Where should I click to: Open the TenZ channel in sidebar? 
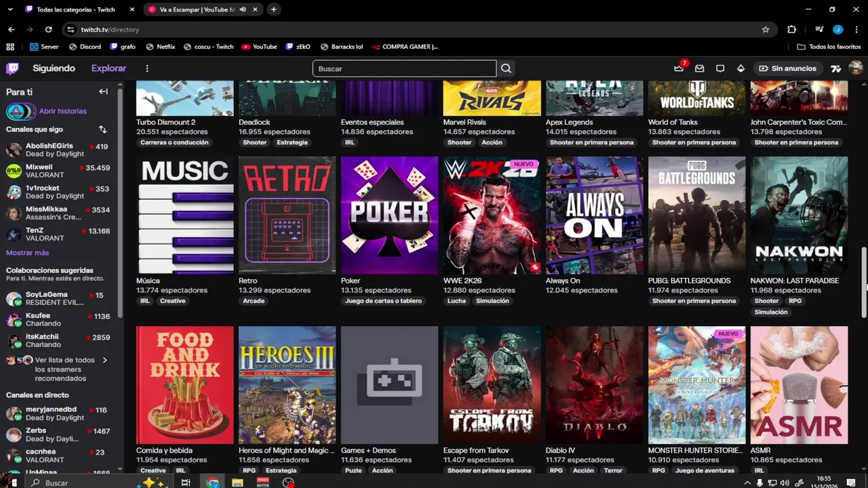click(x=57, y=234)
